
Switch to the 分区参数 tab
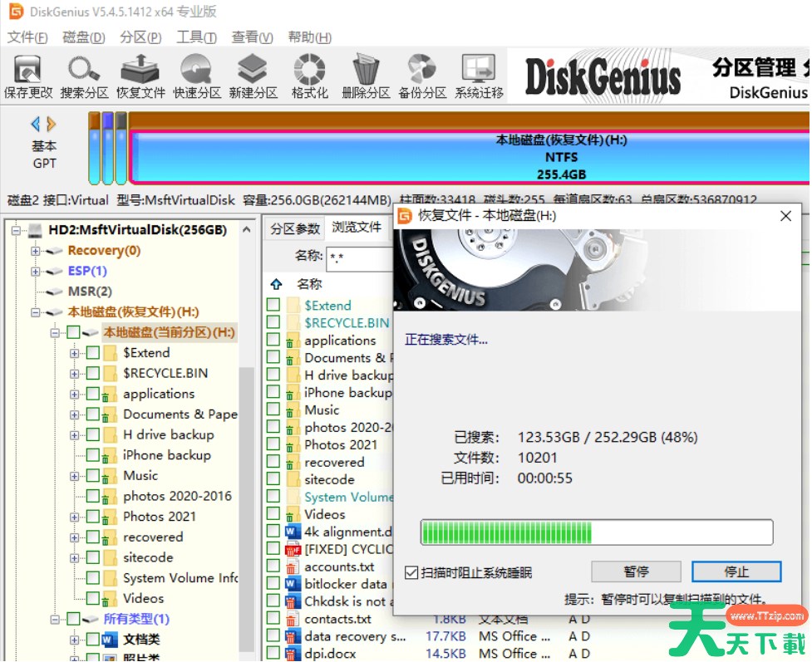pos(295,229)
